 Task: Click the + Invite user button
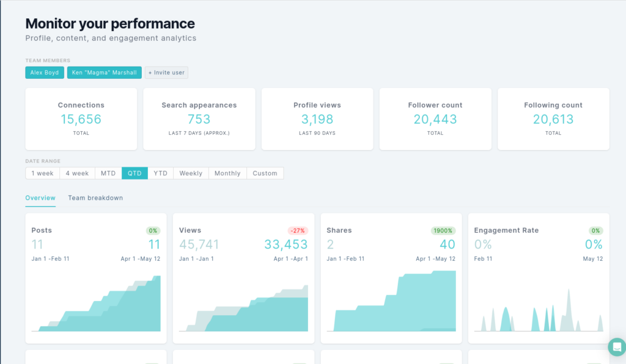(x=166, y=73)
